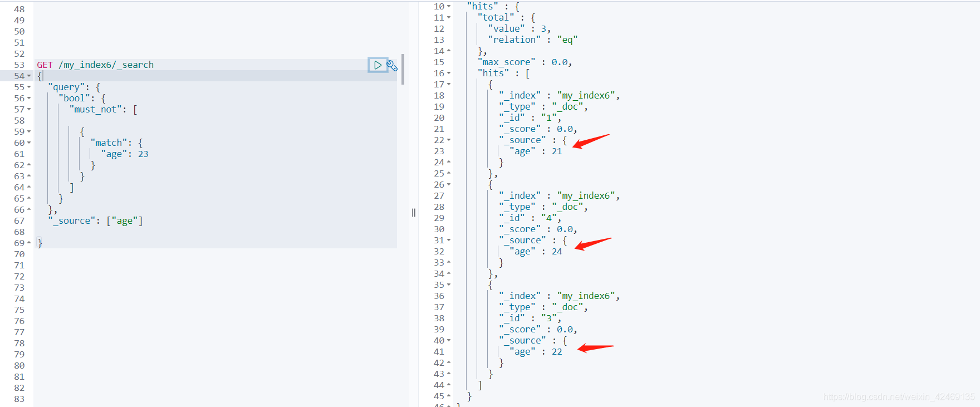
Task: Collapse response "total" fold at line 11
Action: coord(449,17)
